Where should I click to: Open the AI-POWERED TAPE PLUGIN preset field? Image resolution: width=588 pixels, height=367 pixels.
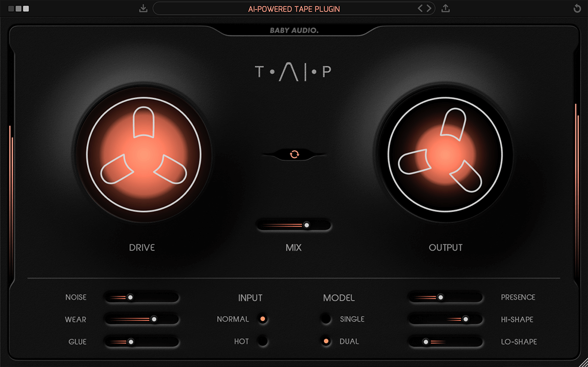(294, 9)
